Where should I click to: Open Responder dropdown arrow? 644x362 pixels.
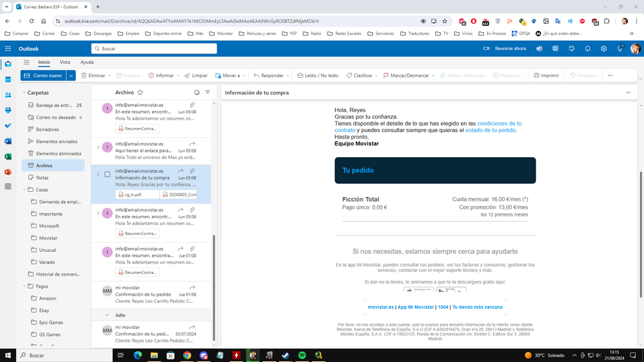(288, 75)
